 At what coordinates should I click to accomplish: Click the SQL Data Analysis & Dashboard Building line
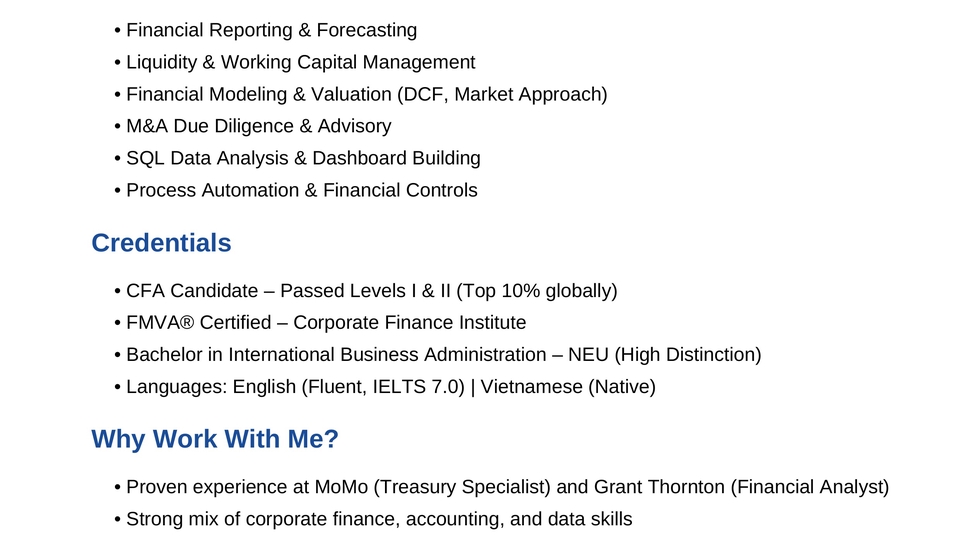pos(303,159)
